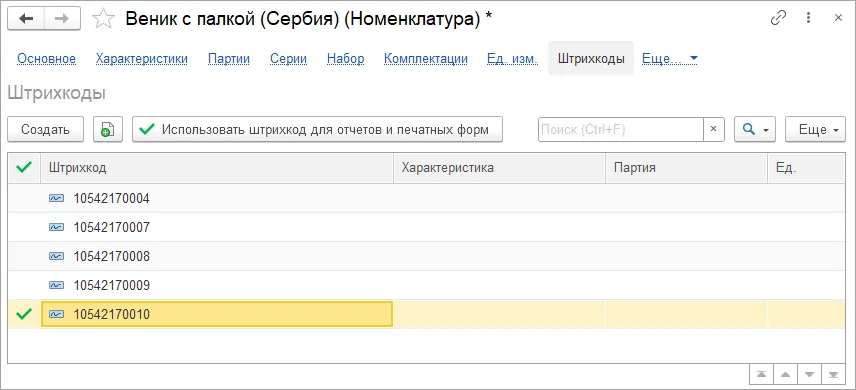
Task: Click the Создать button
Action: [x=45, y=129]
